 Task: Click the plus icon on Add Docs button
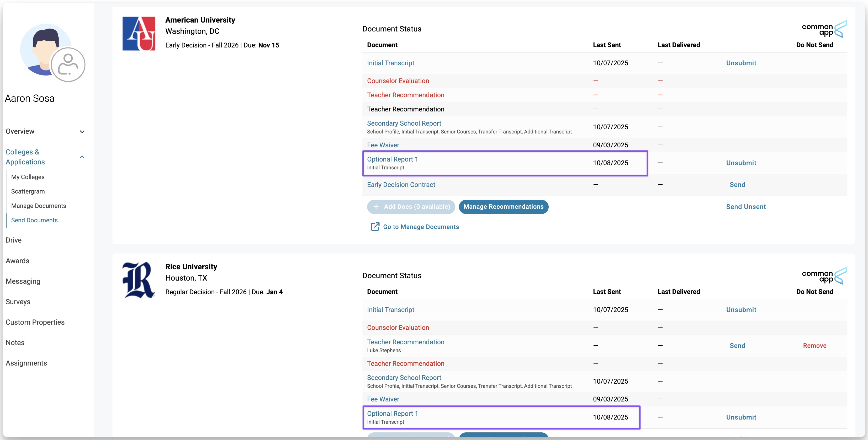[376, 207]
